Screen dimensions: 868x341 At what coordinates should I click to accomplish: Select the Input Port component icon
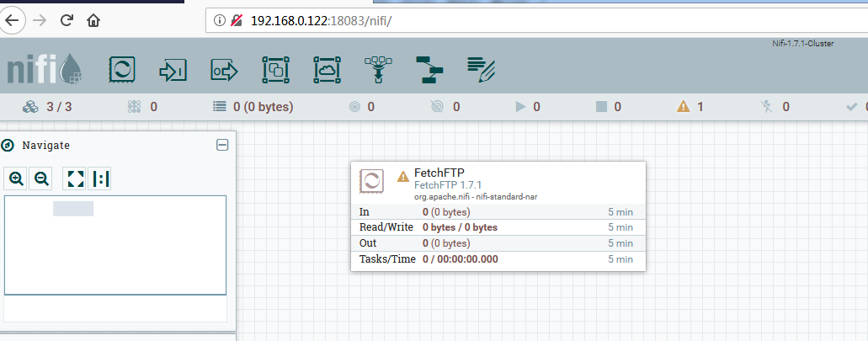click(x=173, y=70)
